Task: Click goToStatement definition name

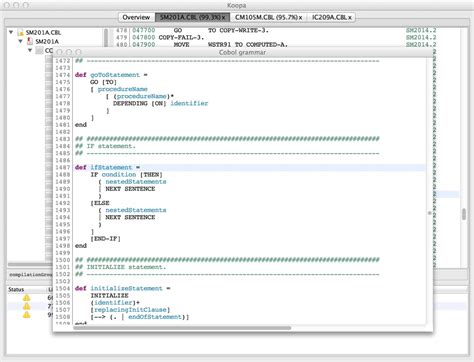Action: pos(115,75)
